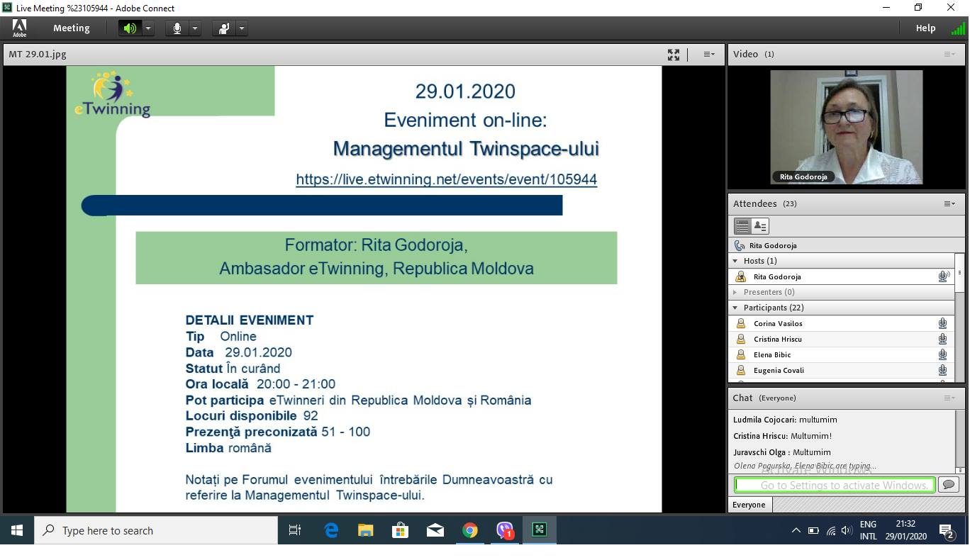The image size is (970, 560).
Task: Click the host icon of Rita Godoroja
Action: [x=741, y=276]
